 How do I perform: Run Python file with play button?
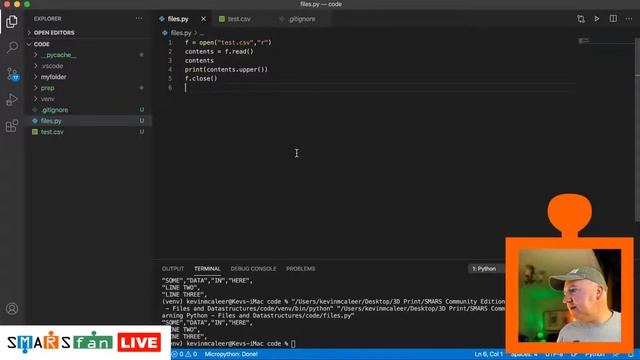597,19
